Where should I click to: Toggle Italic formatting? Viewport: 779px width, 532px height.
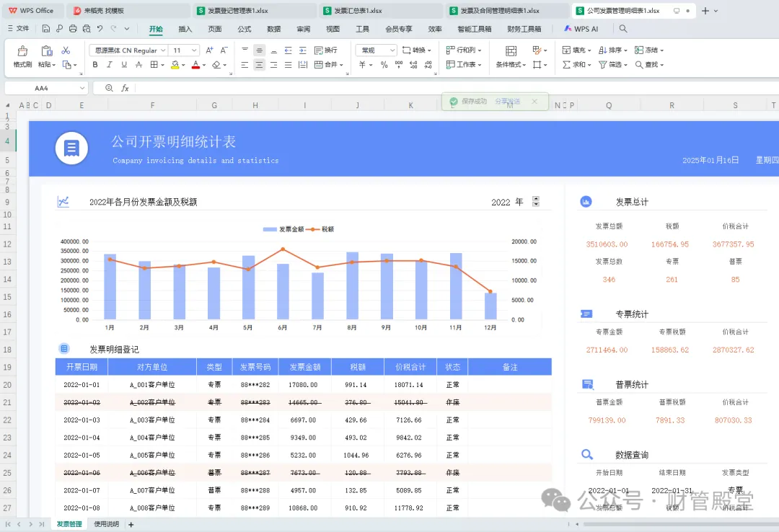[110, 65]
